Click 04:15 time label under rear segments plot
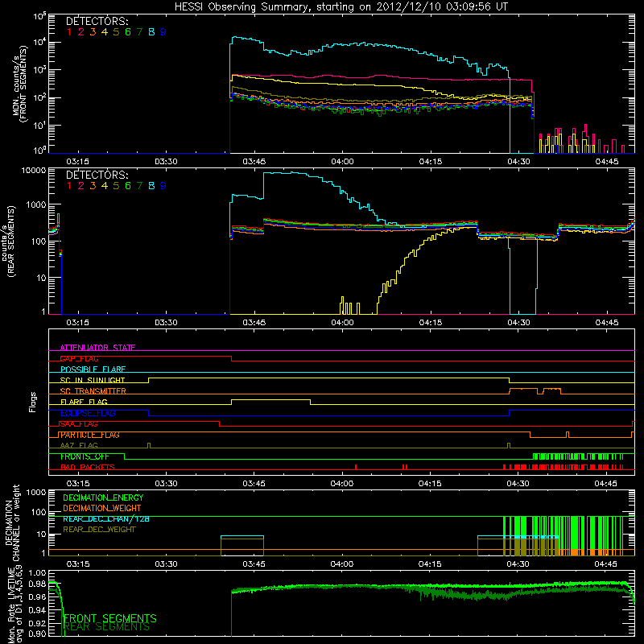This screenshot has width=644, height=644. tap(431, 323)
